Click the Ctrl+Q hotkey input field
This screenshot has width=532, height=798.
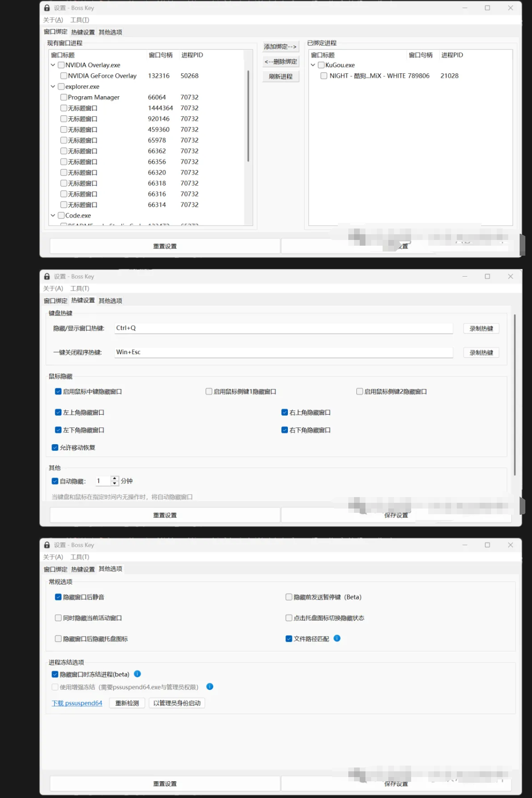[284, 328]
